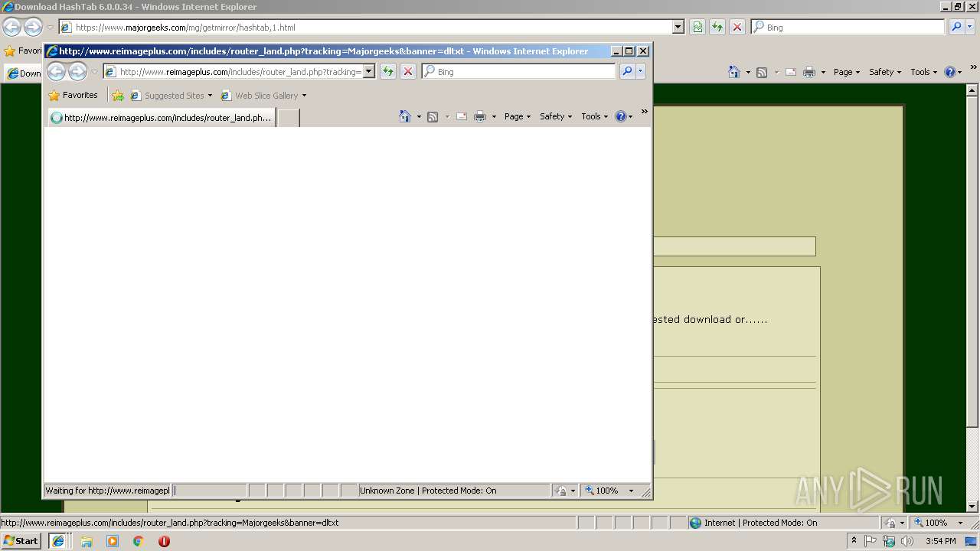Stop loading in popup window
The width and height of the screenshot is (980, 551).
click(x=408, y=71)
